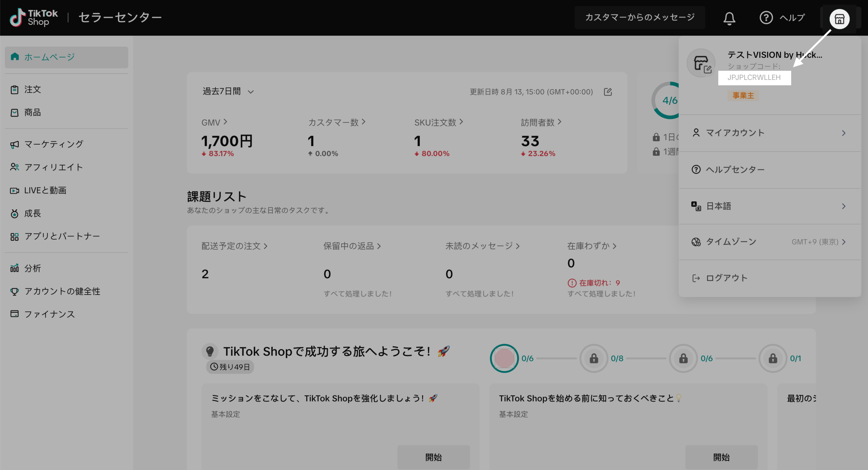Click the first 開始 mission button
Screen dimensions: 868x470
pos(433,457)
